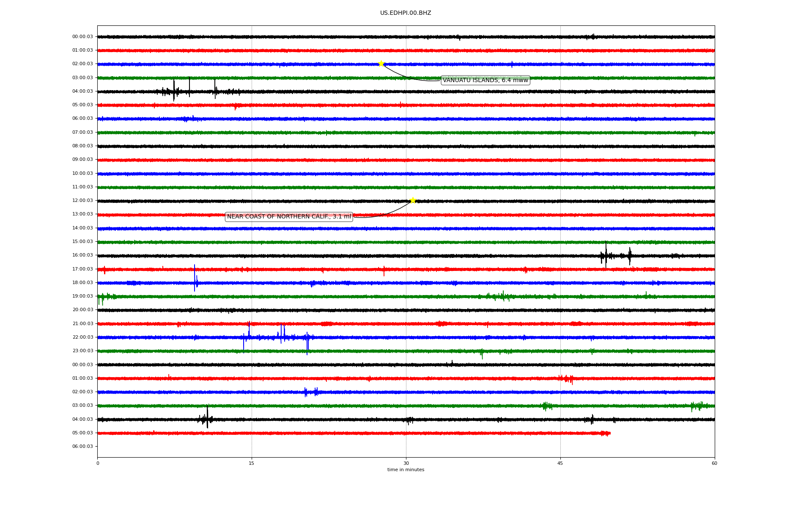Click the 16:00:03 row time label
812x508 pixels.
82,255
